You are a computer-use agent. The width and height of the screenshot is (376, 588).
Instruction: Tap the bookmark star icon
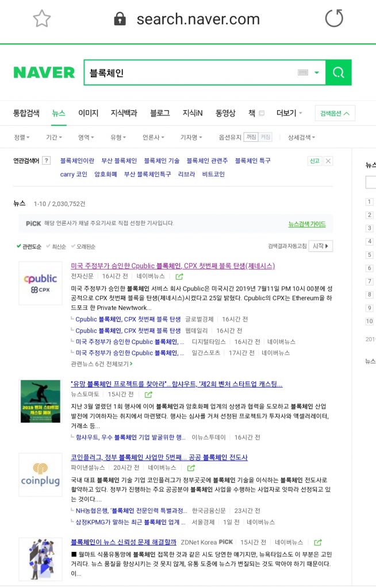point(42,19)
